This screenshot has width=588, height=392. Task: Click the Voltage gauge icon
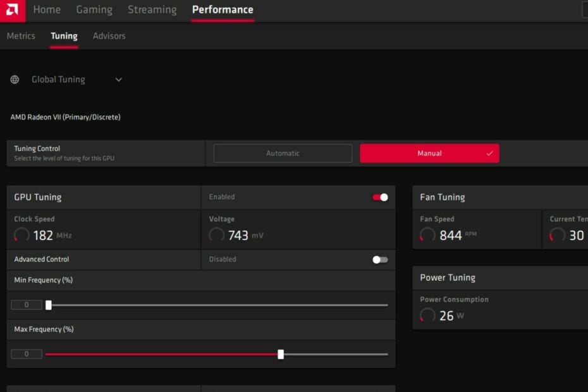click(216, 235)
